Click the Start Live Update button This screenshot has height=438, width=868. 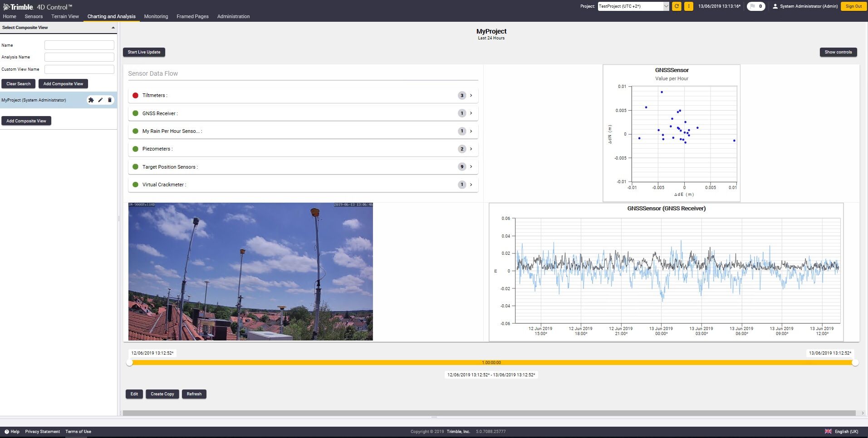pyautogui.click(x=144, y=52)
